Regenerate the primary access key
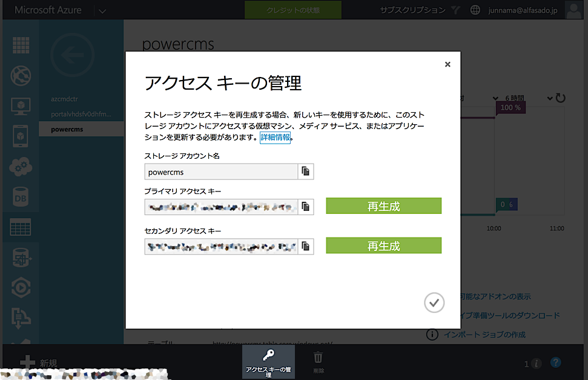 click(x=384, y=206)
